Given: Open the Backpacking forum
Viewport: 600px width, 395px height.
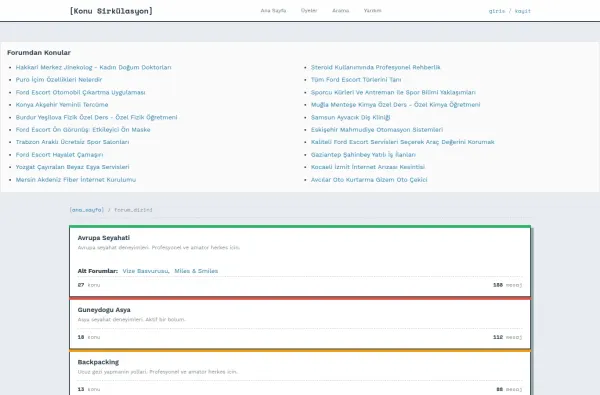Looking at the screenshot, I should coord(98,362).
